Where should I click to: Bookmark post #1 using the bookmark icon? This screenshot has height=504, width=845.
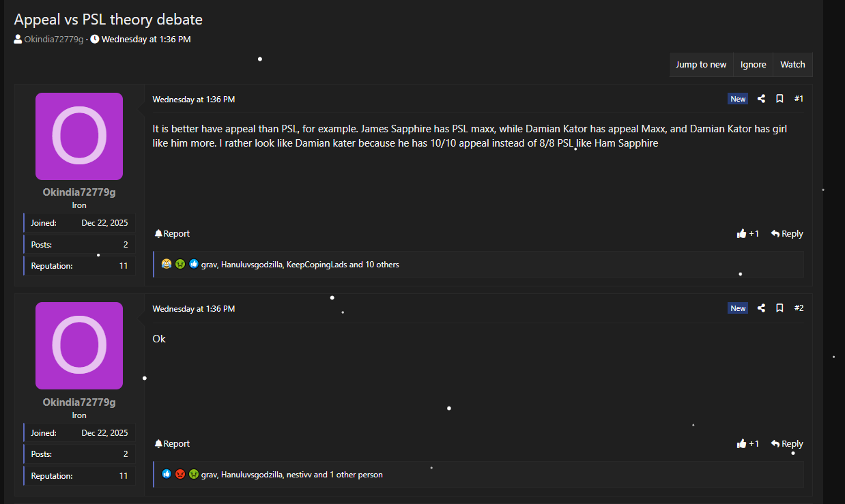pos(779,99)
